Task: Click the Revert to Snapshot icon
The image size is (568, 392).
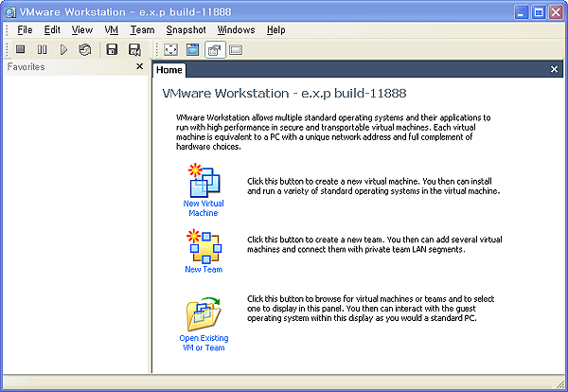Action: coord(134,49)
